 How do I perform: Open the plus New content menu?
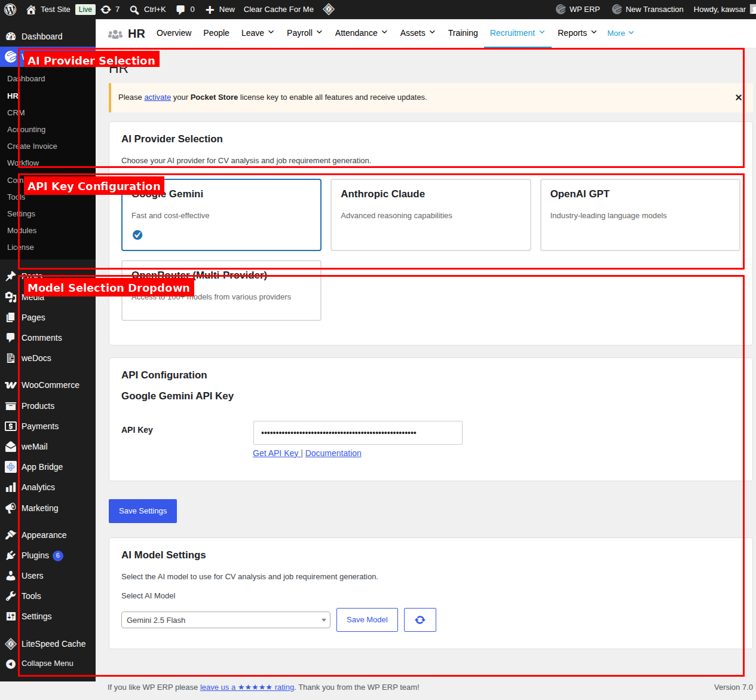tap(220, 10)
